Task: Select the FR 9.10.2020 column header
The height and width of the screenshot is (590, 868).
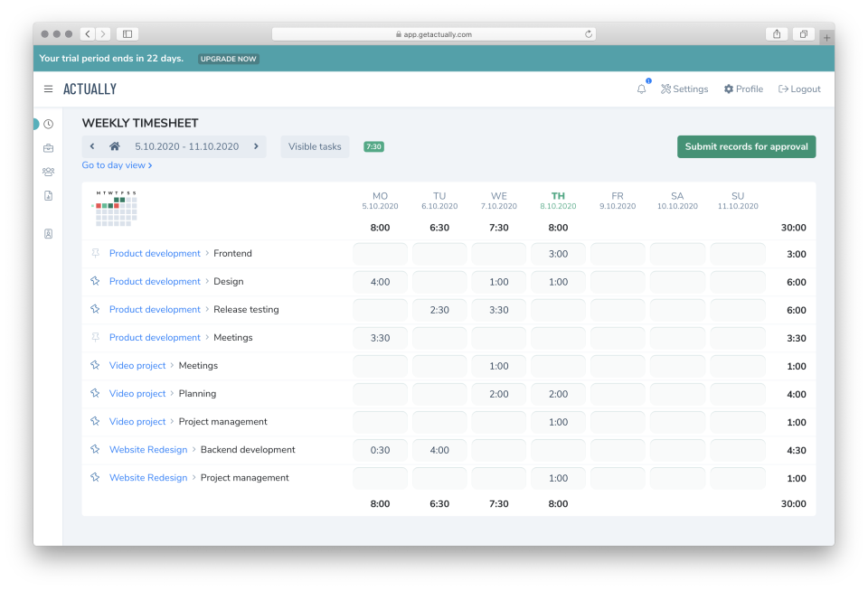Action: click(618, 201)
